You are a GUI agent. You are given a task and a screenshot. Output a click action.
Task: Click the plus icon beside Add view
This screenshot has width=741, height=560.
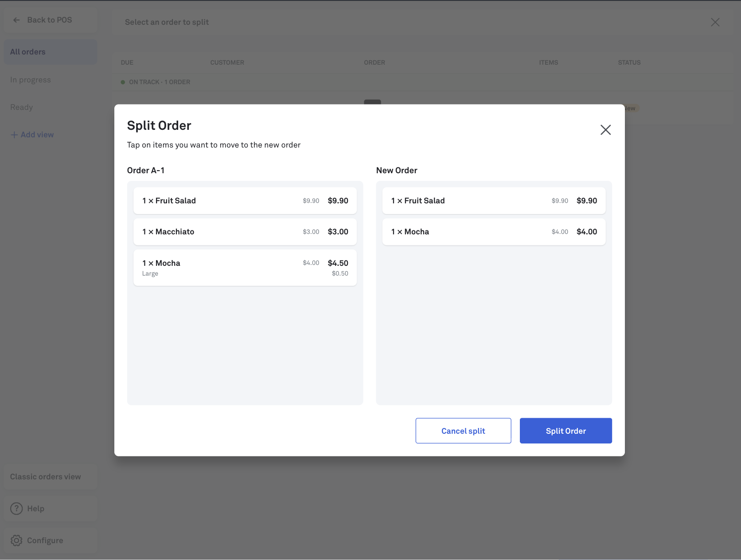pyautogui.click(x=14, y=135)
